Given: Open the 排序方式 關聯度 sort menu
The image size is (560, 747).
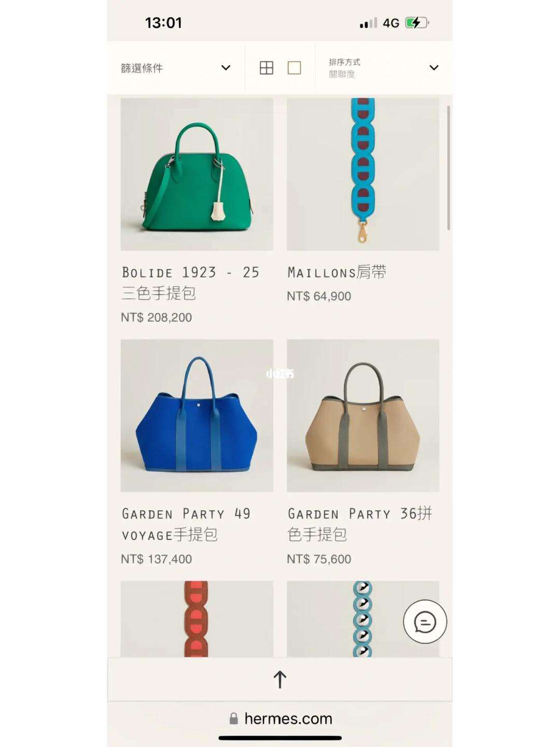Looking at the screenshot, I should coord(384,68).
